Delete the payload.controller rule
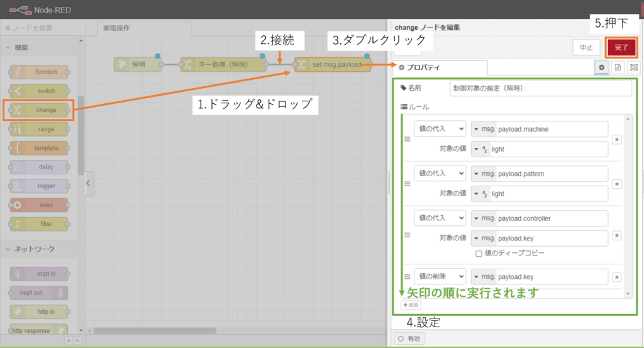 tap(616, 235)
